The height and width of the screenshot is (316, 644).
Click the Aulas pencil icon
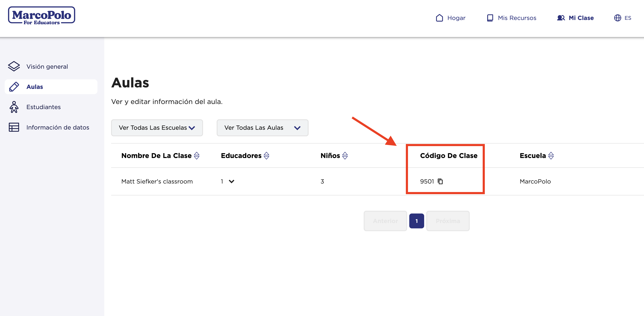pos(14,87)
